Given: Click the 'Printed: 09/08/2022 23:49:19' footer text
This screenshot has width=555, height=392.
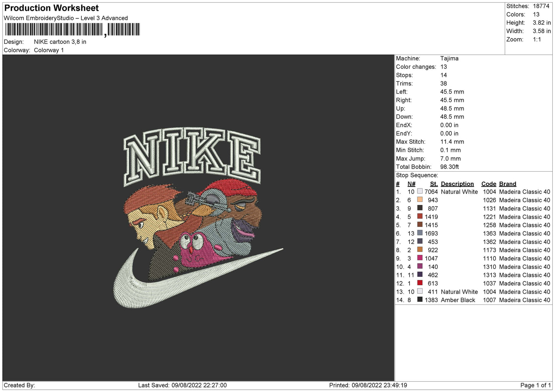Looking at the screenshot, I should [x=368, y=385].
